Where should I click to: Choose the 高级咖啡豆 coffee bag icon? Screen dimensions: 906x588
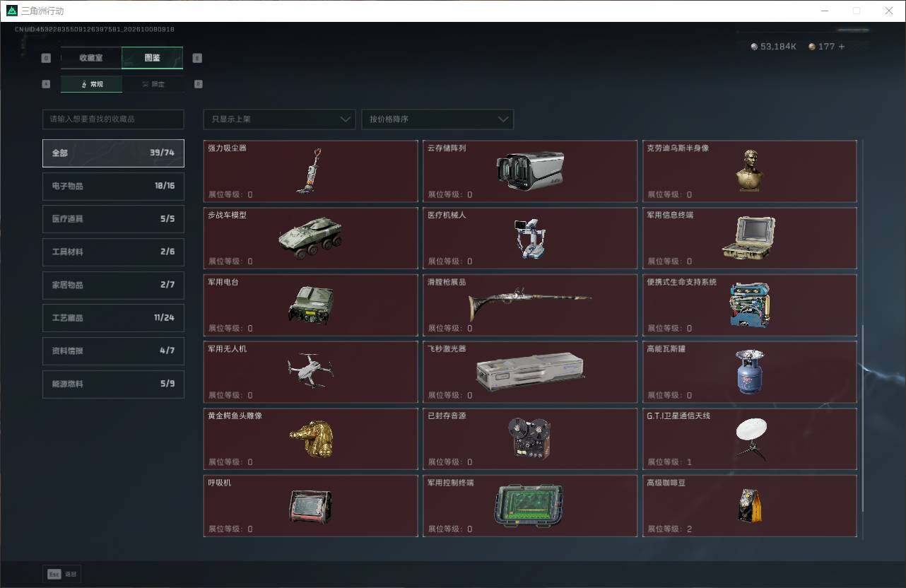pos(749,505)
